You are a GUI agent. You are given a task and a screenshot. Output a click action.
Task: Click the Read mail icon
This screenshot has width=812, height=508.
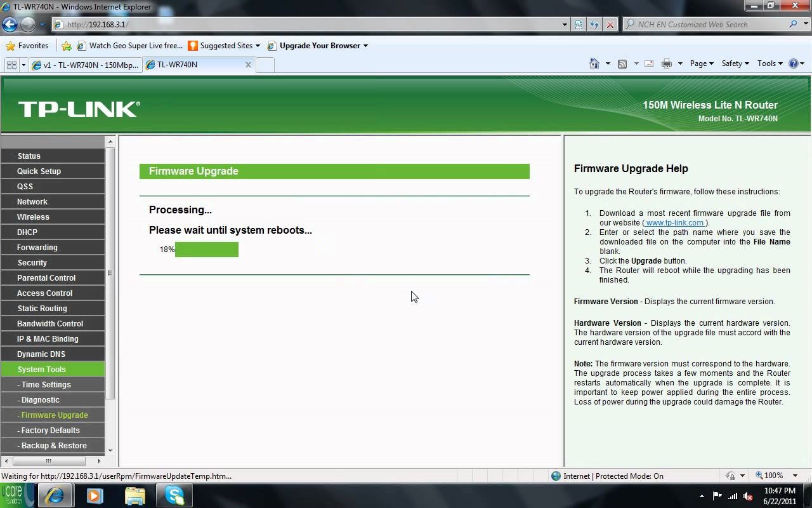point(649,63)
